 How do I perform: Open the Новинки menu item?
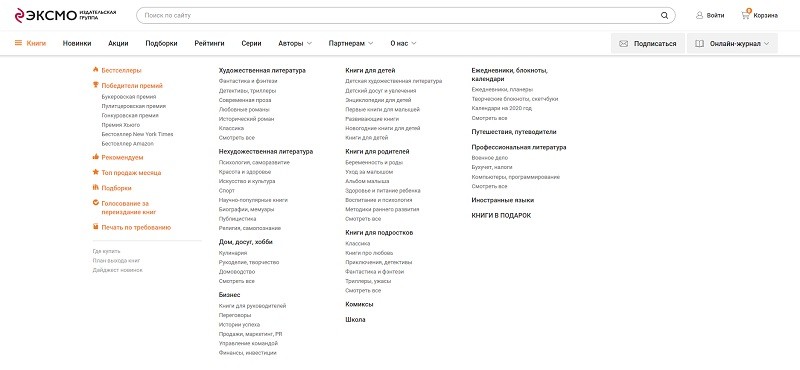[x=77, y=43]
